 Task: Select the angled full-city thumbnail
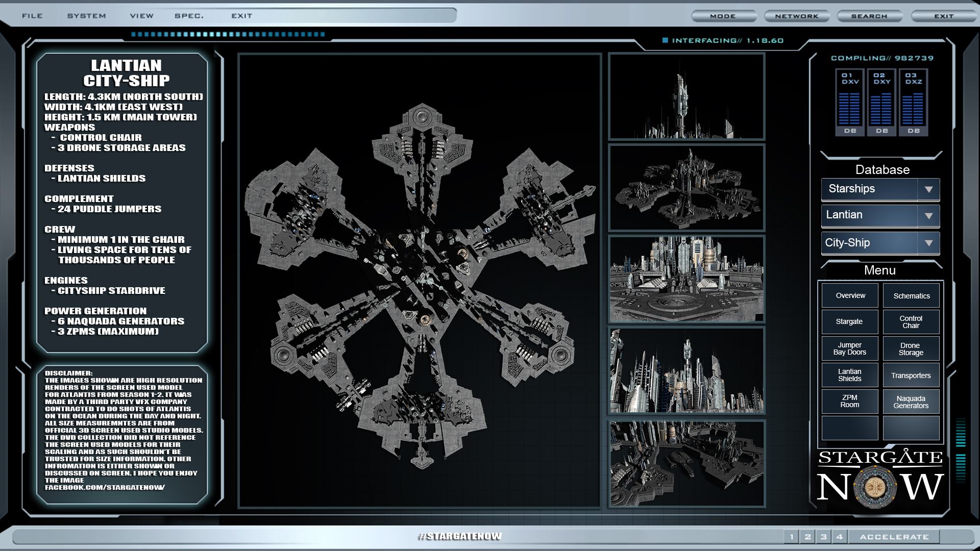(x=687, y=188)
